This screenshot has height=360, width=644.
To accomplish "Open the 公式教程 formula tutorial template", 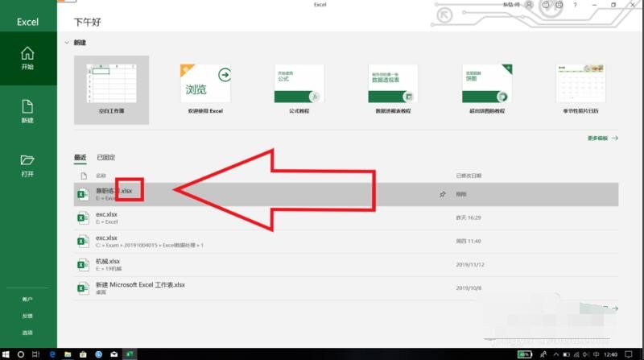I will tap(299, 90).
